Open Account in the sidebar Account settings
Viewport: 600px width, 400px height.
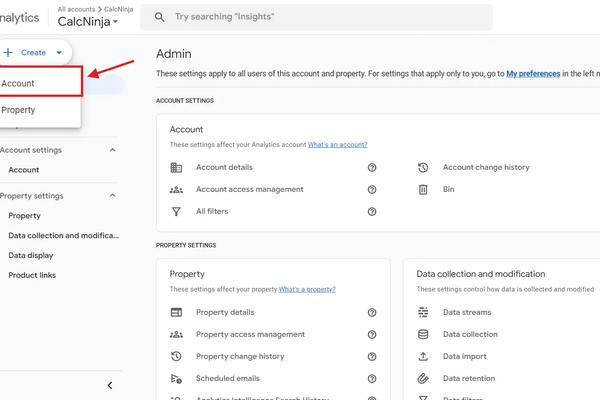tap(24, 170)
